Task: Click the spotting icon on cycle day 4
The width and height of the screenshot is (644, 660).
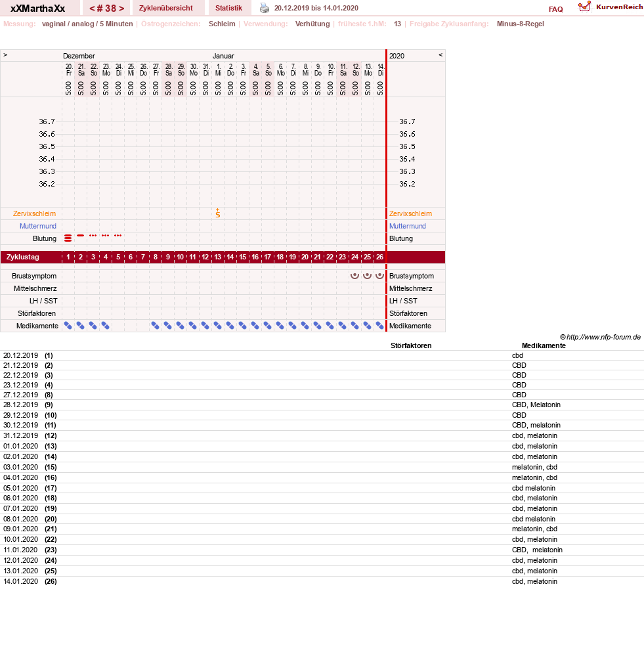Action: click(106, 235)
